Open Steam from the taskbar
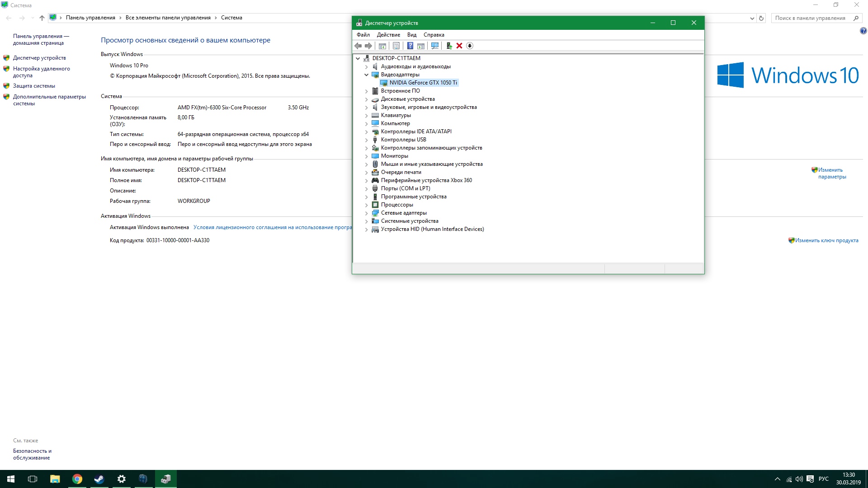Screen dimensions: 868x488 tap(99, 479)
